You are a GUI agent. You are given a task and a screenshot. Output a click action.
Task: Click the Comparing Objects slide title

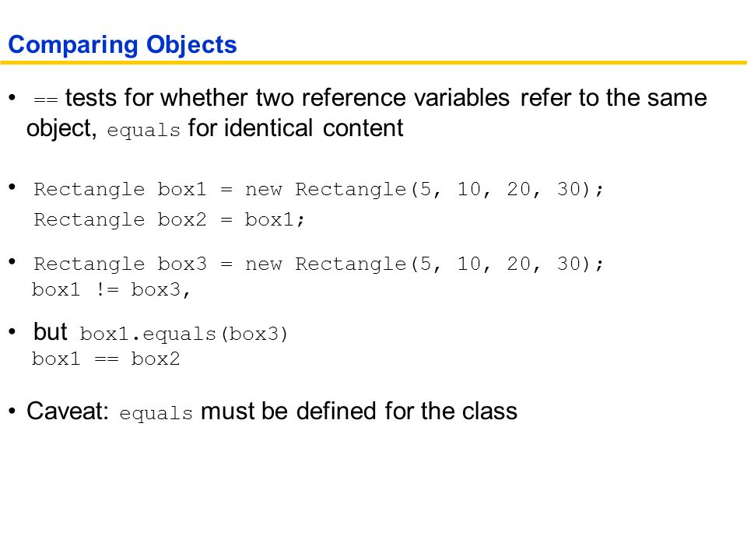pyautogui.click(x=122, y=46)
